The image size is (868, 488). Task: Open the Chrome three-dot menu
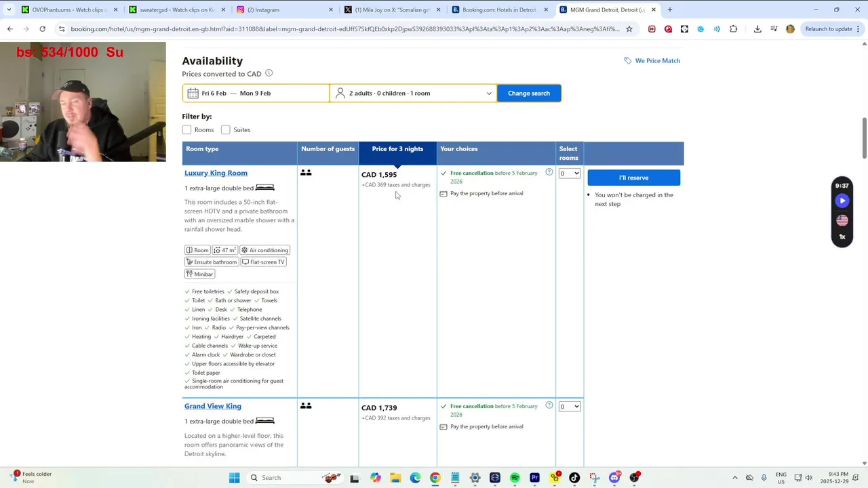tap(859, 29)
